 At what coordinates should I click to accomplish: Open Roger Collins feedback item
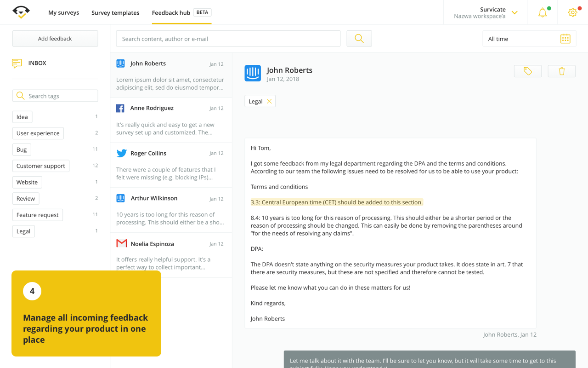171,165
